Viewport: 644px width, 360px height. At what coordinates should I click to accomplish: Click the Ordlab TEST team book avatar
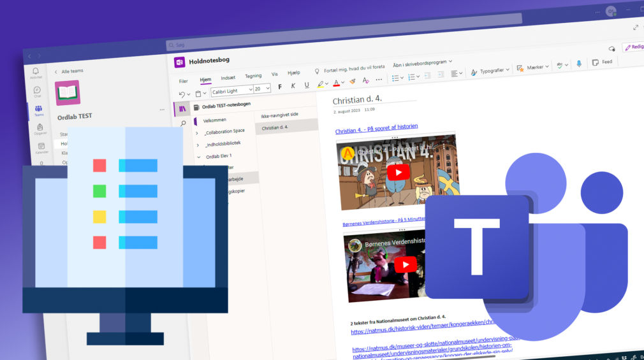point(68,93)
